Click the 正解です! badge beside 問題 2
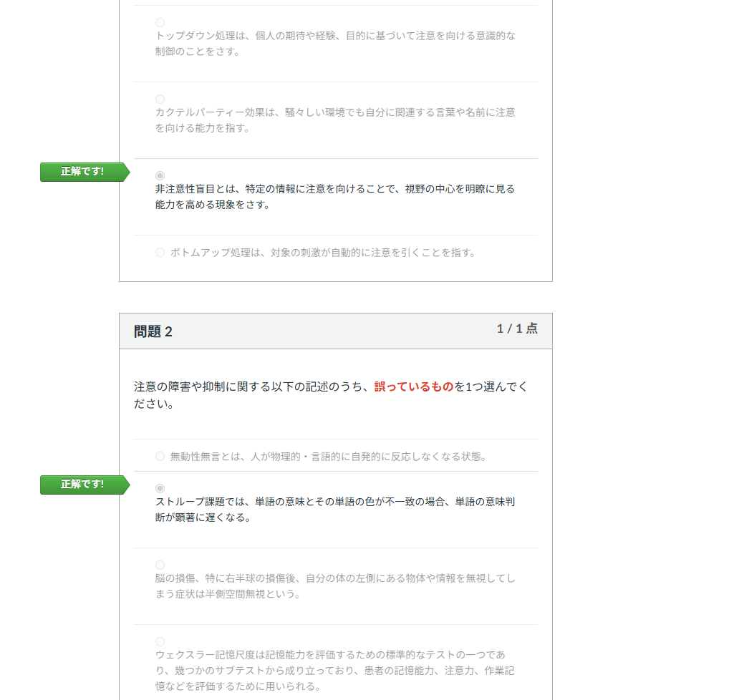The image size is (734, 700). tap(84, 485)
